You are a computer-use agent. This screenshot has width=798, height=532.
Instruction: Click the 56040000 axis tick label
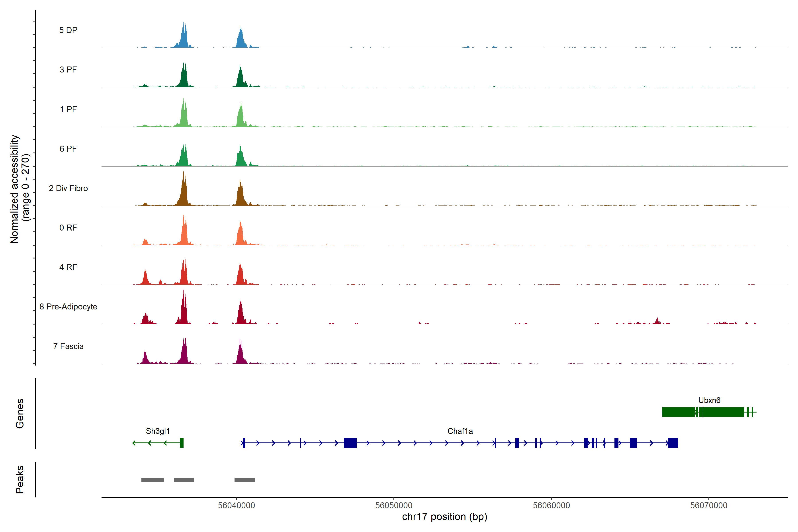pyautogui.click(x=236, y=505)
